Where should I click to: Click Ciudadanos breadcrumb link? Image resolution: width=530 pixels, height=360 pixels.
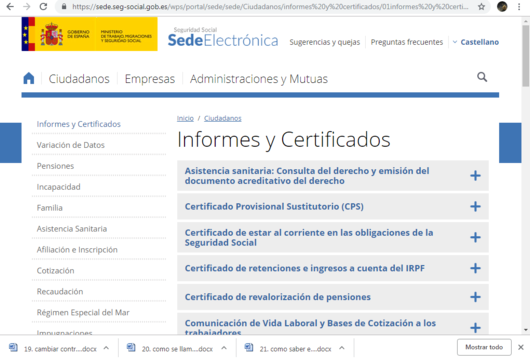223,118
